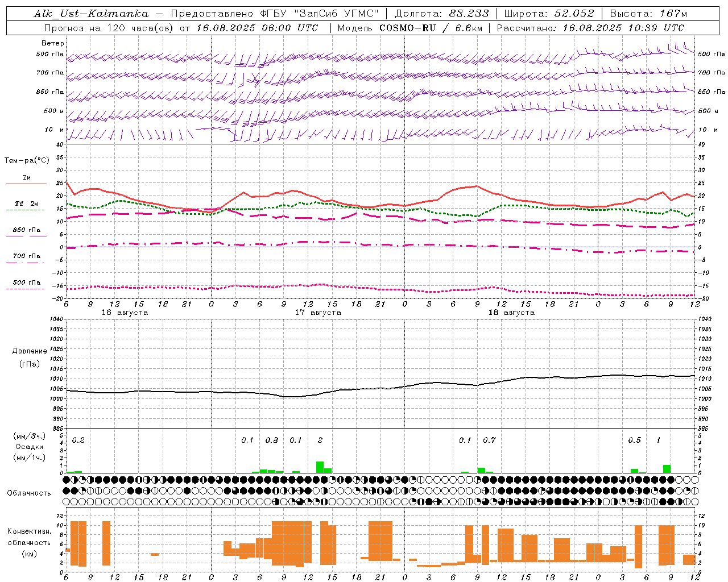728x582 pixels.
Task: Click the 0.2 precipitation amount
Action: tap(78, 440)
